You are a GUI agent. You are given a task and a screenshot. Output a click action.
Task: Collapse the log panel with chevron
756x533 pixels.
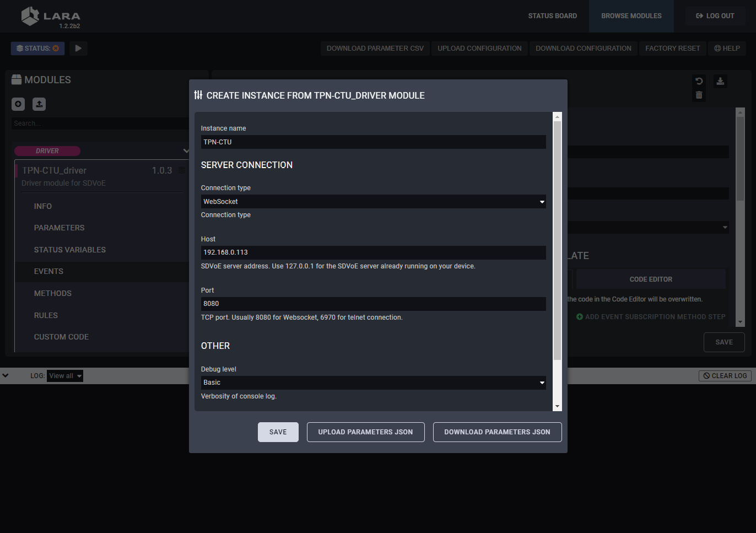pyautogui.click(x=6, y=376)
